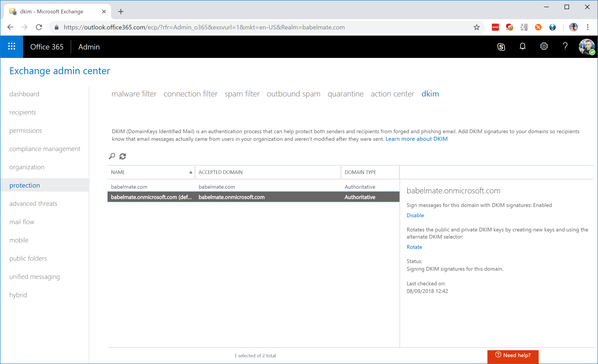Go forward in the browser
This screenshot has height=364, width=598.
[25, 27]
